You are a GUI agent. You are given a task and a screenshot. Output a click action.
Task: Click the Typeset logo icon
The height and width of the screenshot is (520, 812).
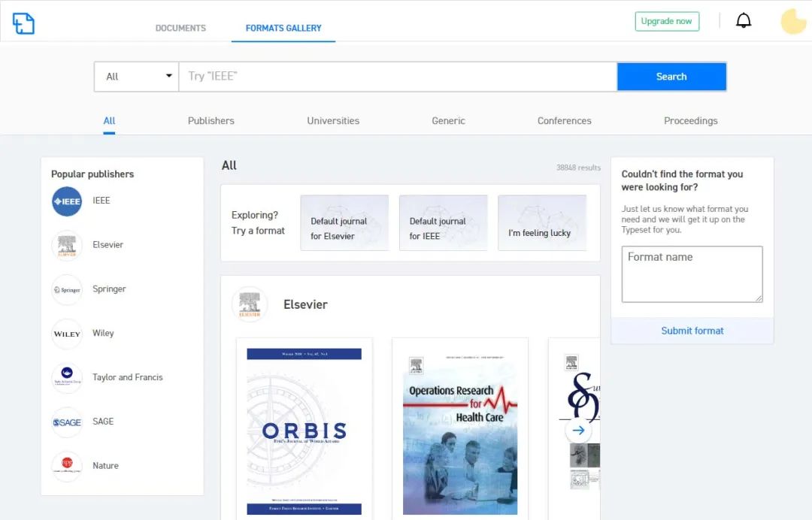pyautogui.click(x=23, y=23)
